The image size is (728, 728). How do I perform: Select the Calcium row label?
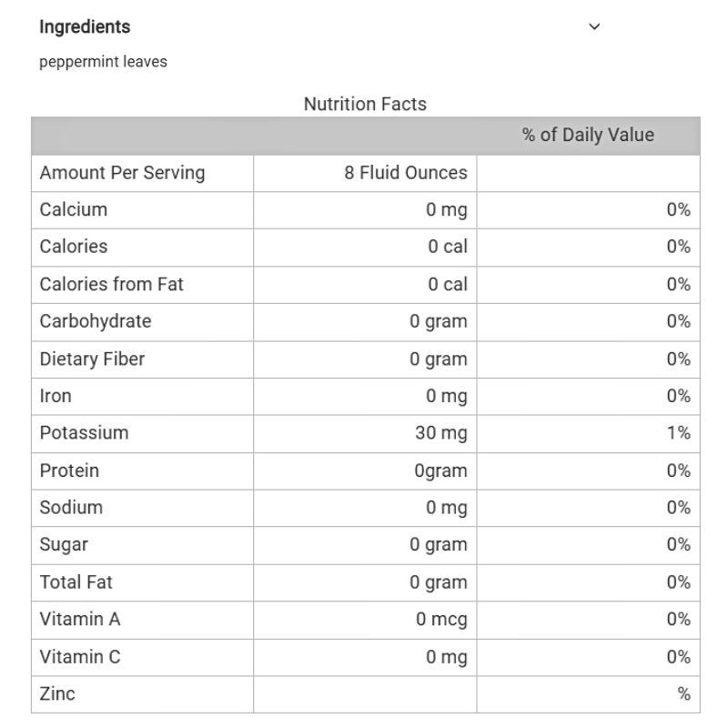(74, 210)
